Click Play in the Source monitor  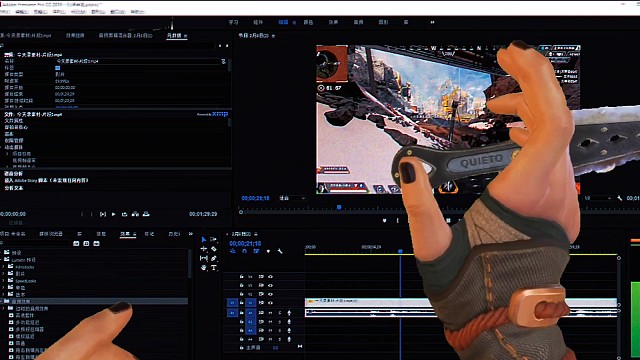(113, 214)
